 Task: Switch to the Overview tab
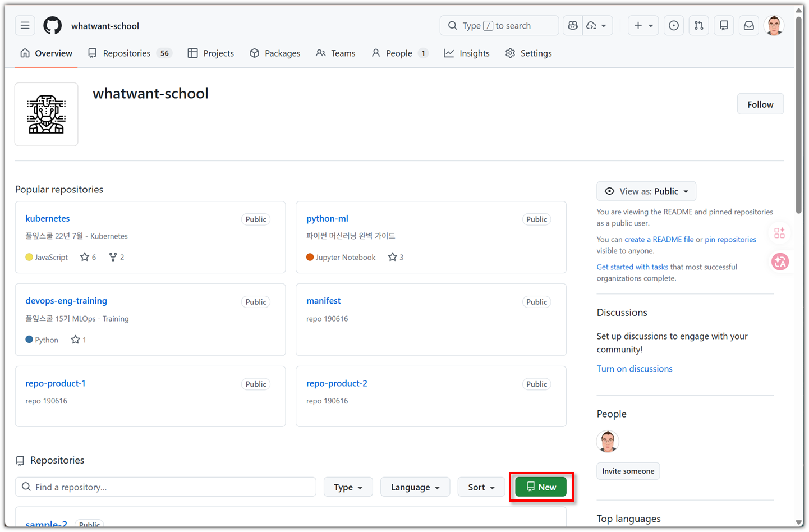[x=46, y=53]
